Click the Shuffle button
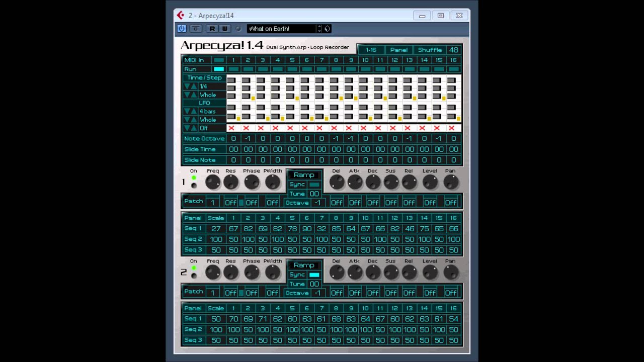The width and height of the screenshot is (644, 362). [x=430, y=50]
